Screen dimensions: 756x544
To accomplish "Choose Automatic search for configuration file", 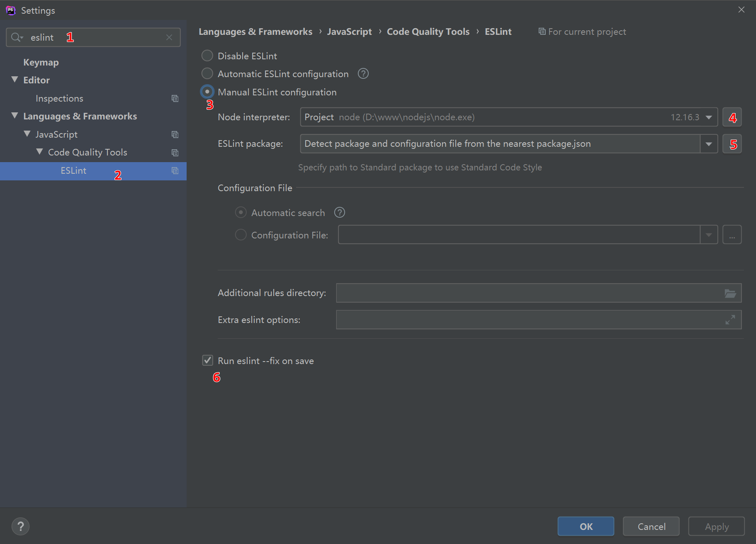I will pos(241,213).
